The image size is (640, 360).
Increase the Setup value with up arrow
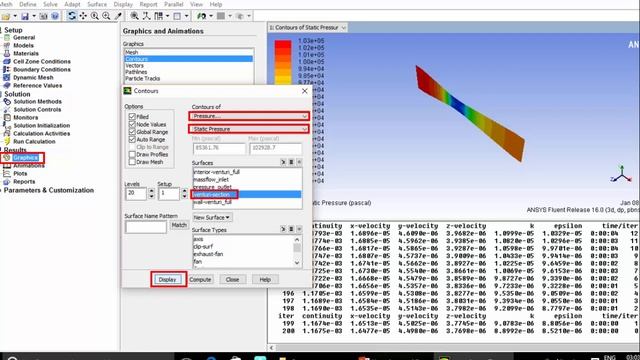click(x=184, y=190)
